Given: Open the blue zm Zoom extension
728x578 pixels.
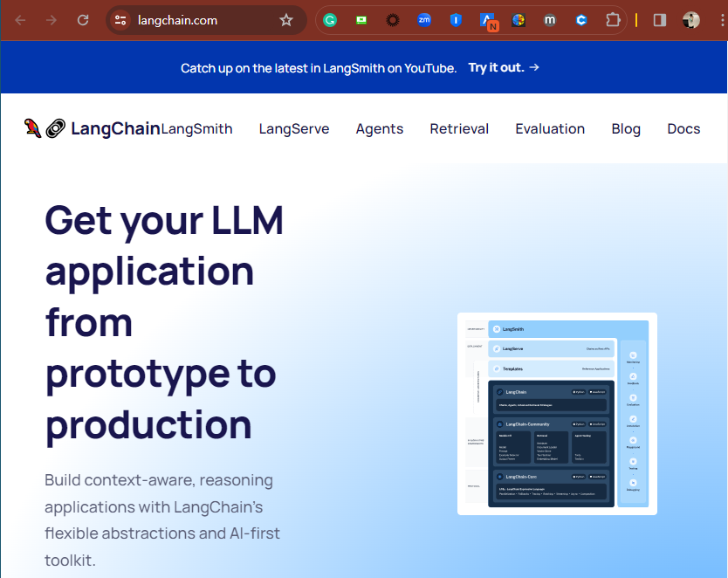Looking at the screenshot, I should coord(424,20).
